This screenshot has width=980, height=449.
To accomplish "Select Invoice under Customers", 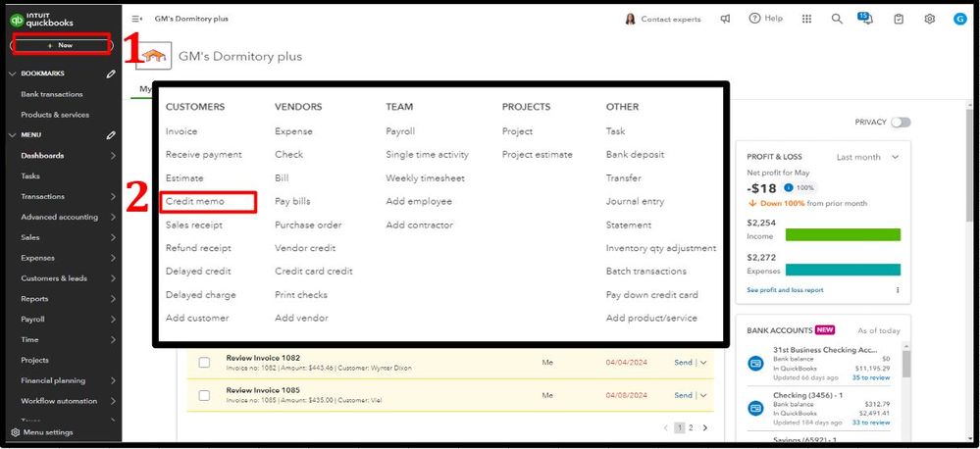I will tap(181, 131).
